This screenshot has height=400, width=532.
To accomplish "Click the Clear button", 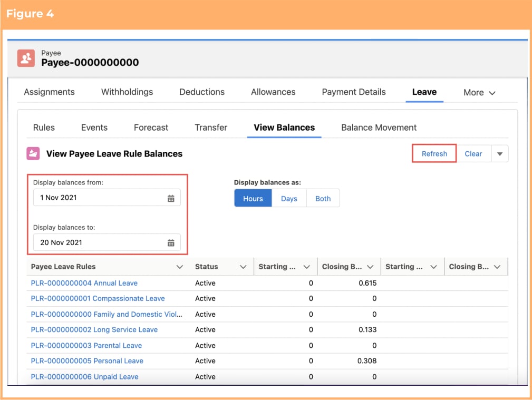I will click(473, 154).
